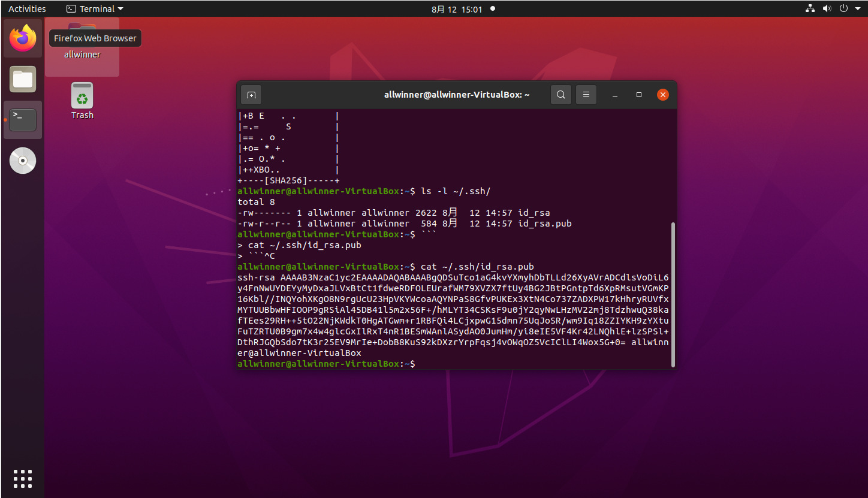Show Applications grid button
Screen dimensions: 868x498
pyautogui.click(x=23, y=478)
